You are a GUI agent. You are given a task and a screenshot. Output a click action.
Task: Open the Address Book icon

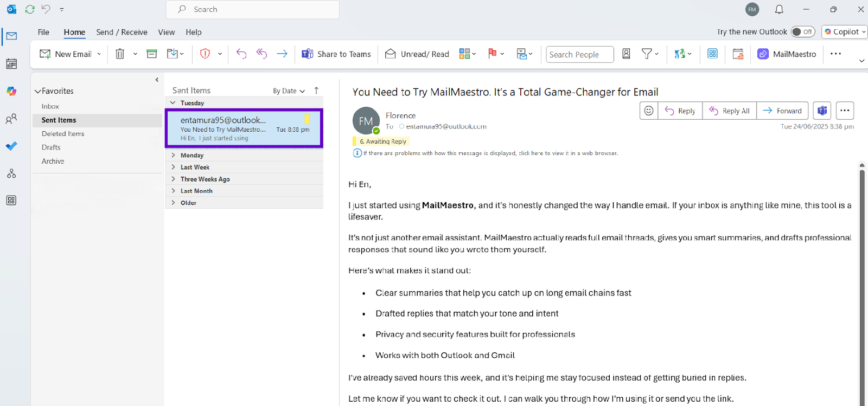(626, 54)
